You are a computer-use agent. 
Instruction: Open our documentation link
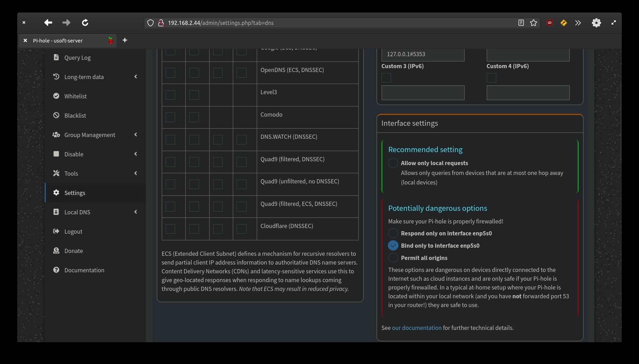pyautogui.click(x=417, y=328)
